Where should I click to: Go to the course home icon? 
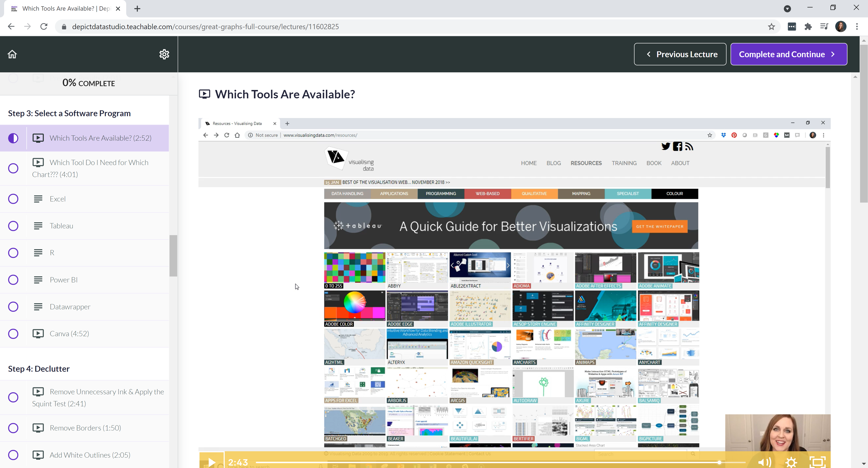point(12,54)
